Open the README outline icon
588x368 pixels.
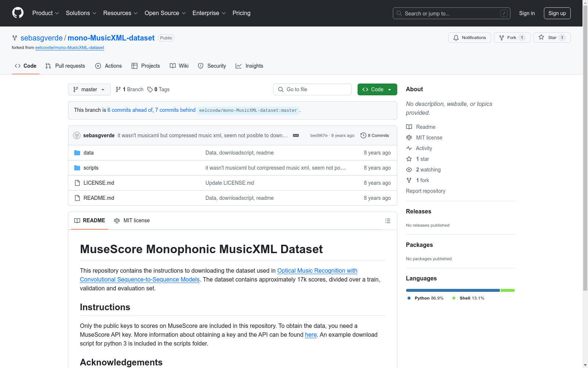click(388, 221)
